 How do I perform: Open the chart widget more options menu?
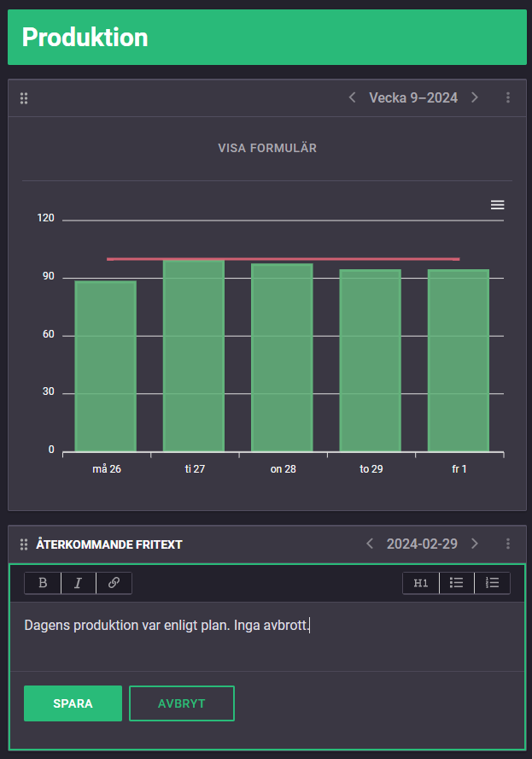[508, 98]
